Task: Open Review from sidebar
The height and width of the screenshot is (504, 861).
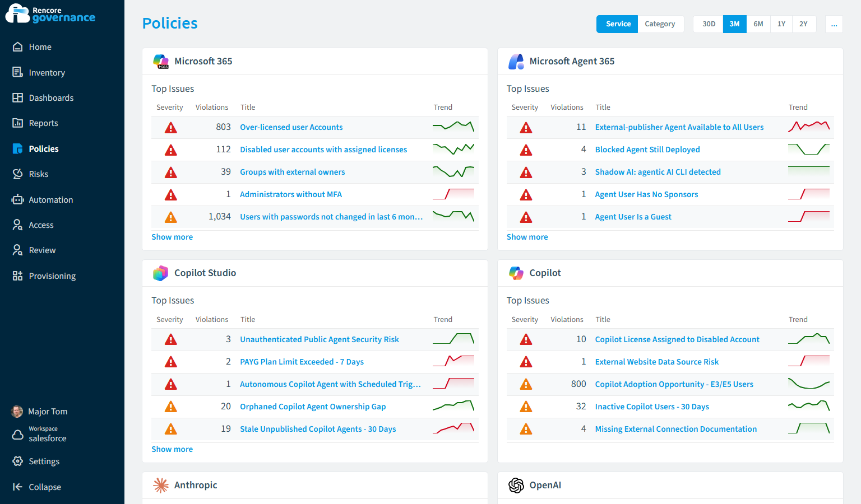Action: [42, 250]
